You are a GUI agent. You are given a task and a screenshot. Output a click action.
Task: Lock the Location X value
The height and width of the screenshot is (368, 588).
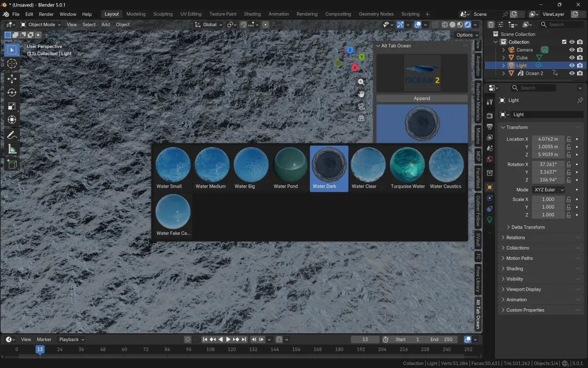pos(569,139)
